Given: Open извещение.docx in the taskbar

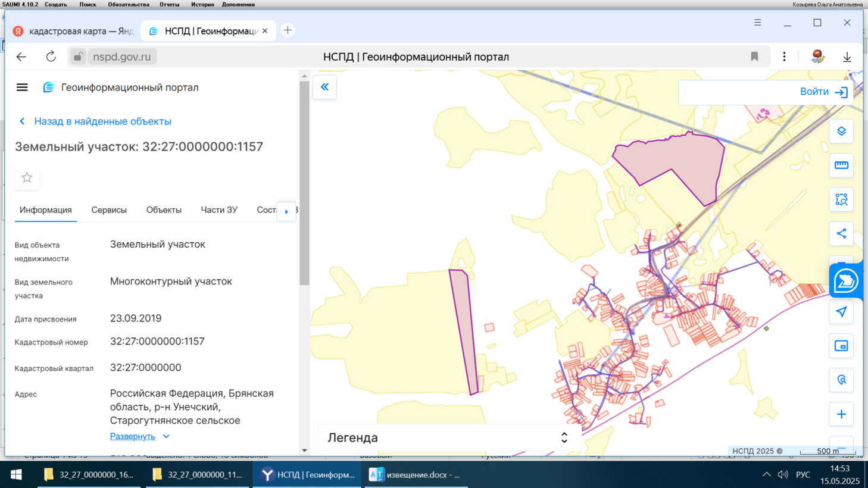Looking at the screenshot, I should (415, 475).
